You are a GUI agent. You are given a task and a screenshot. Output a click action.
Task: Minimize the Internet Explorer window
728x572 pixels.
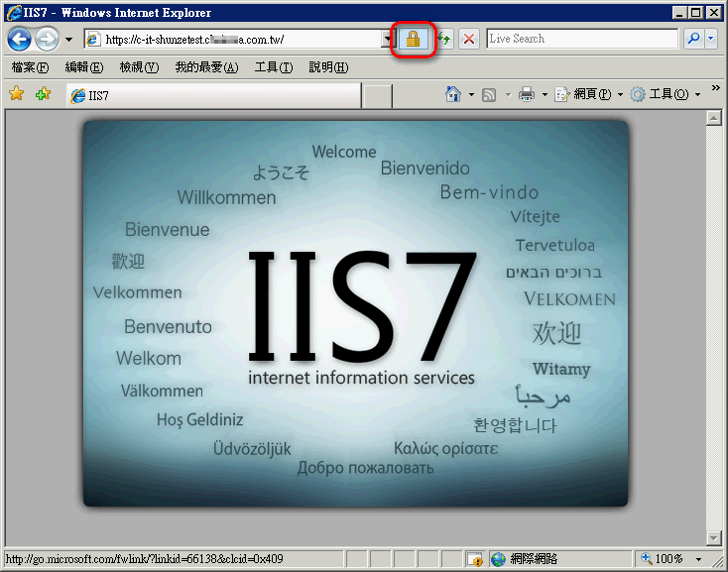[x=679, y=13]
